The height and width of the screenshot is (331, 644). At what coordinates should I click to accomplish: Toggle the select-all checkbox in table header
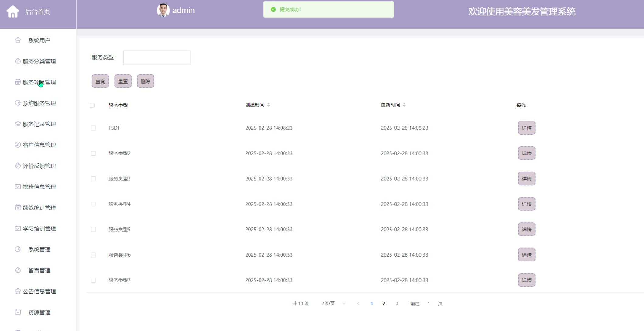point(92,105)
